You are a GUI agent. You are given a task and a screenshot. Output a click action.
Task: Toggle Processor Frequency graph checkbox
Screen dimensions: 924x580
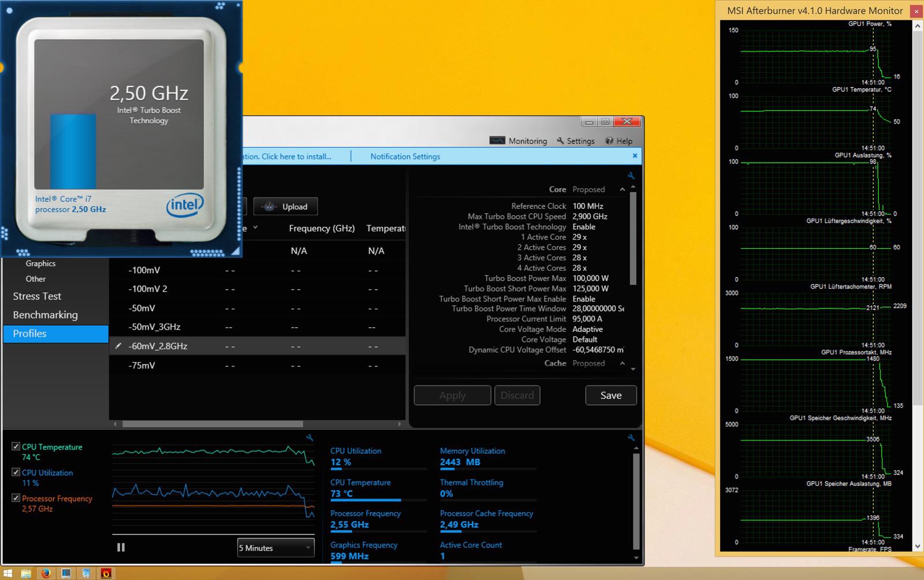tap(16, 497)
